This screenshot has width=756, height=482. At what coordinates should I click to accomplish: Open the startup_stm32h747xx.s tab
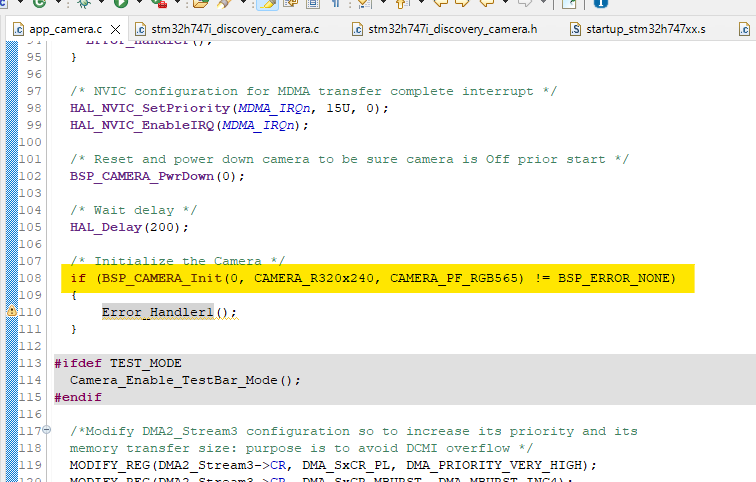pyautogui.click(x=637, y=29)
